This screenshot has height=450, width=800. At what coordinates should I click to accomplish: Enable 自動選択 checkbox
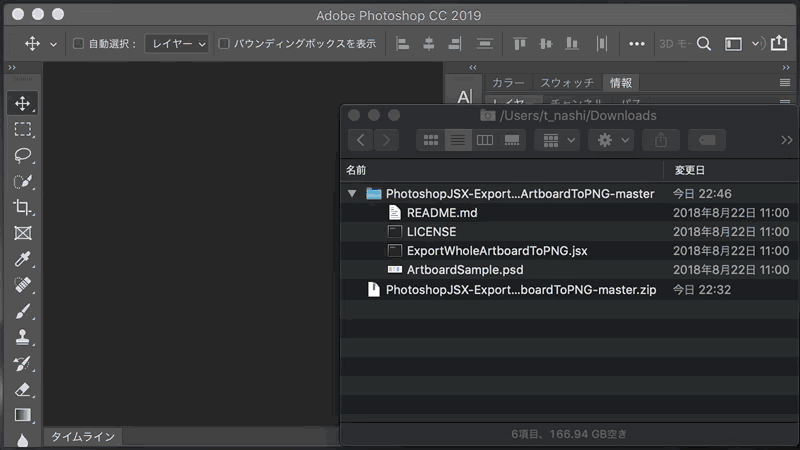tap(78, 43)
